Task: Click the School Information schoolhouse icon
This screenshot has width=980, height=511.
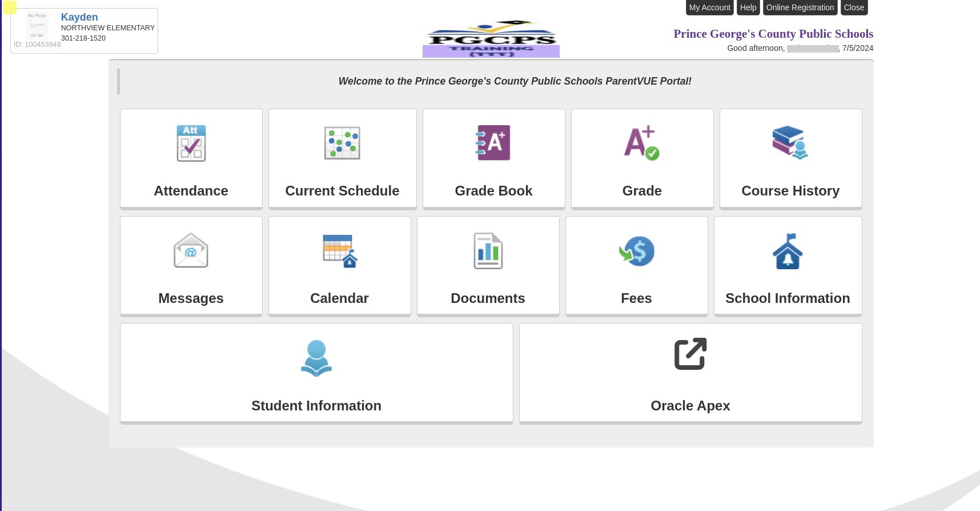Action: [788, 251]
